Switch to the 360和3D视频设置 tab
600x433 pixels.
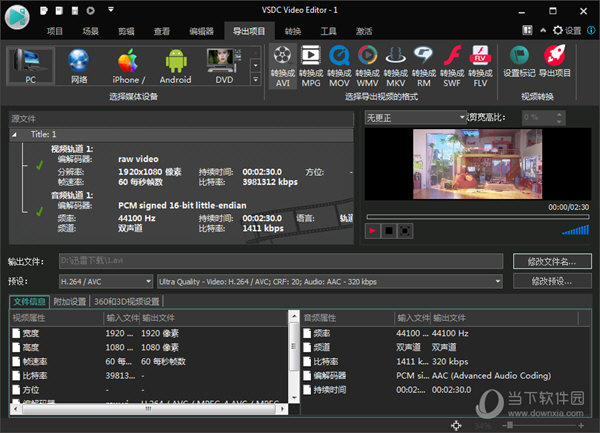click(127, 301)
